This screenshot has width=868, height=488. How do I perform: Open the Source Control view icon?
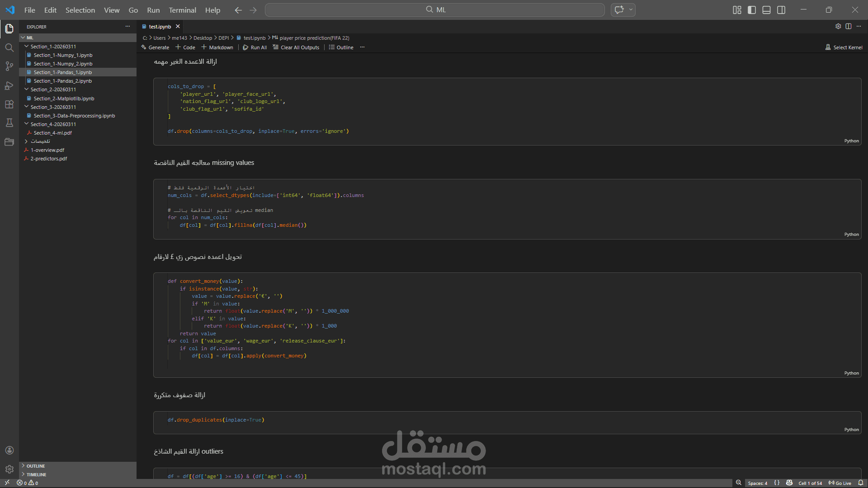9,66
